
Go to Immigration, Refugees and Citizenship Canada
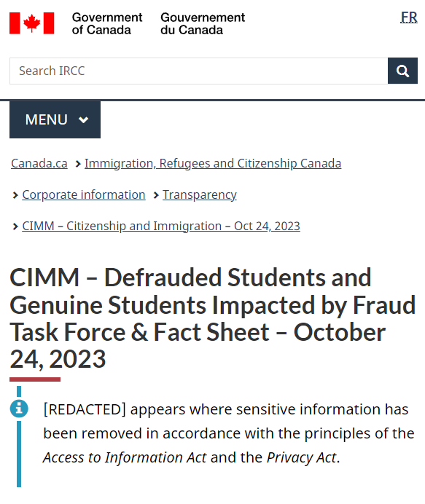coord(213,163)
